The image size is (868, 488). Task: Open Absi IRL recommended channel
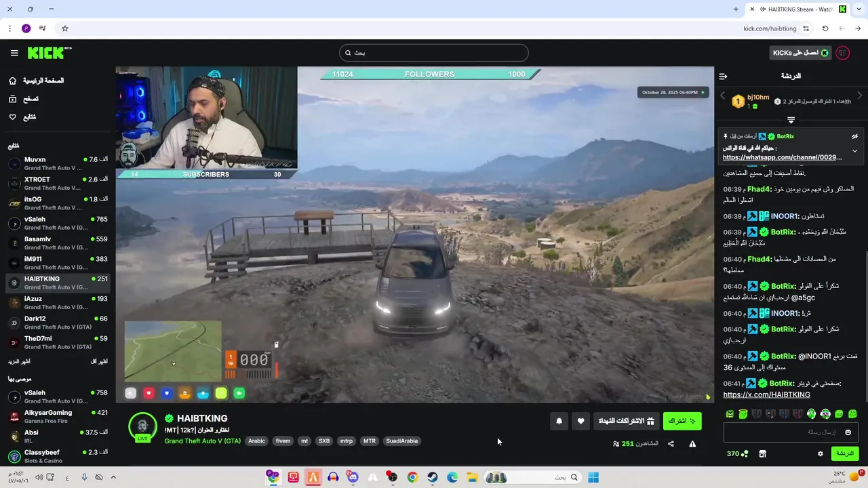point(58,436)
